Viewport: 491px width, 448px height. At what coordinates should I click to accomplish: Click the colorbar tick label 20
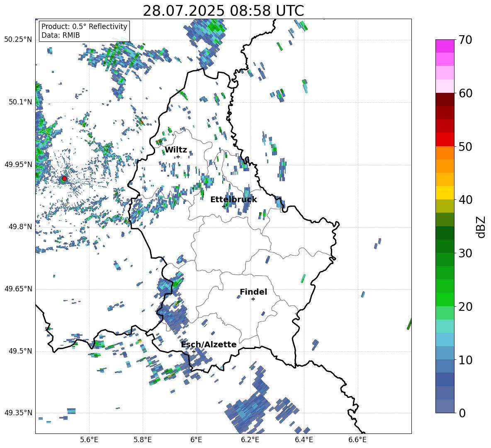tap(465, 307)
